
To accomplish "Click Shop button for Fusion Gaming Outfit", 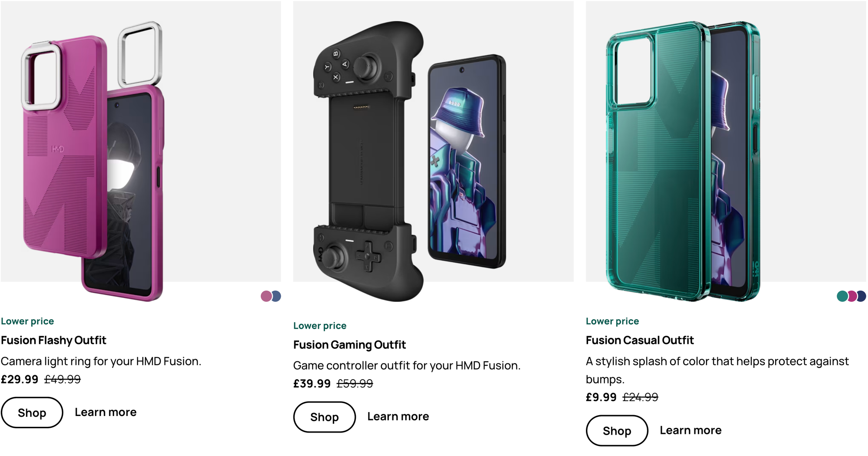I will [325, 417].
